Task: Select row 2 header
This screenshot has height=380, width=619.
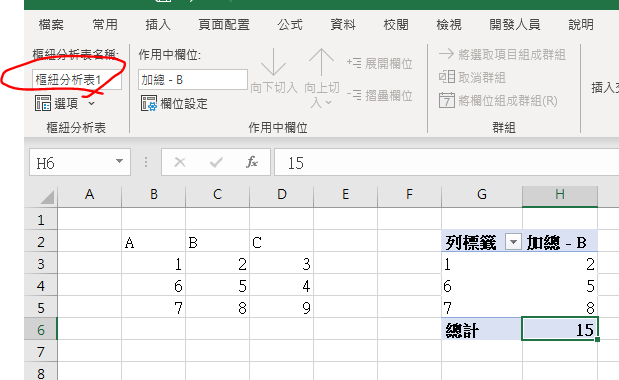Action: 41,241
